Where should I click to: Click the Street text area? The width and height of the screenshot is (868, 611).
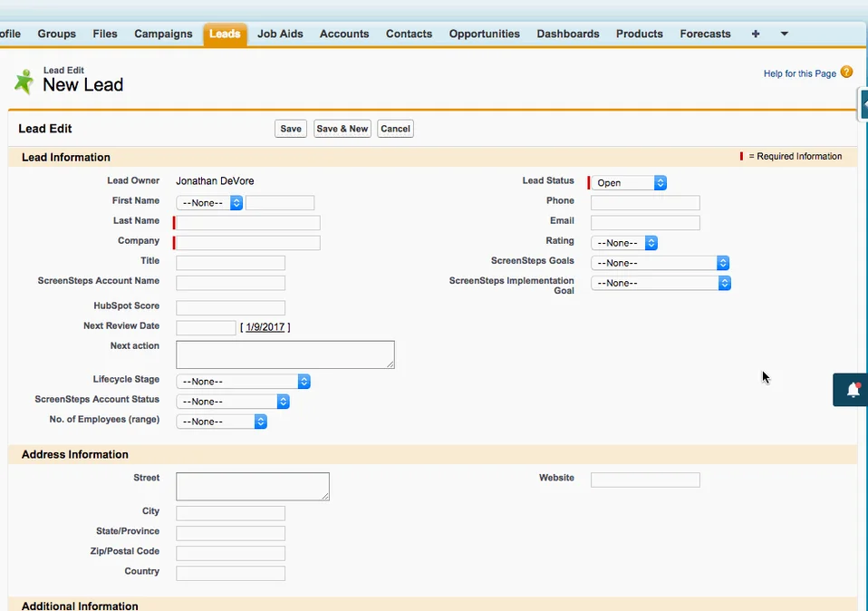point(253,487)
